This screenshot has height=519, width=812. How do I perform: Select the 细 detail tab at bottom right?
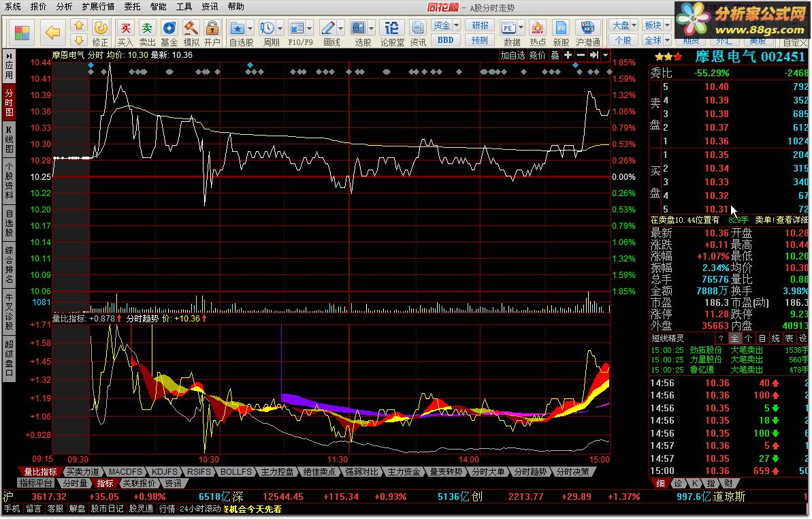[661, 484]
